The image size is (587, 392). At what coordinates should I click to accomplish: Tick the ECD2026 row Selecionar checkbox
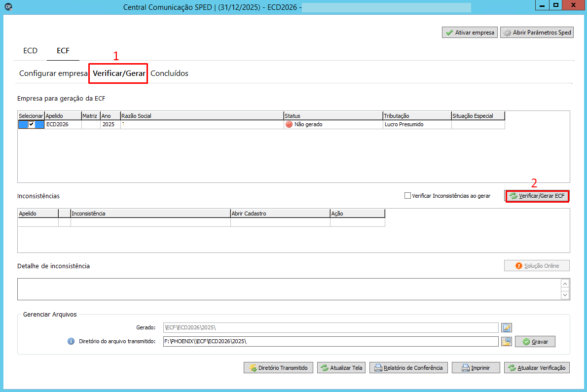coord(32,125)
